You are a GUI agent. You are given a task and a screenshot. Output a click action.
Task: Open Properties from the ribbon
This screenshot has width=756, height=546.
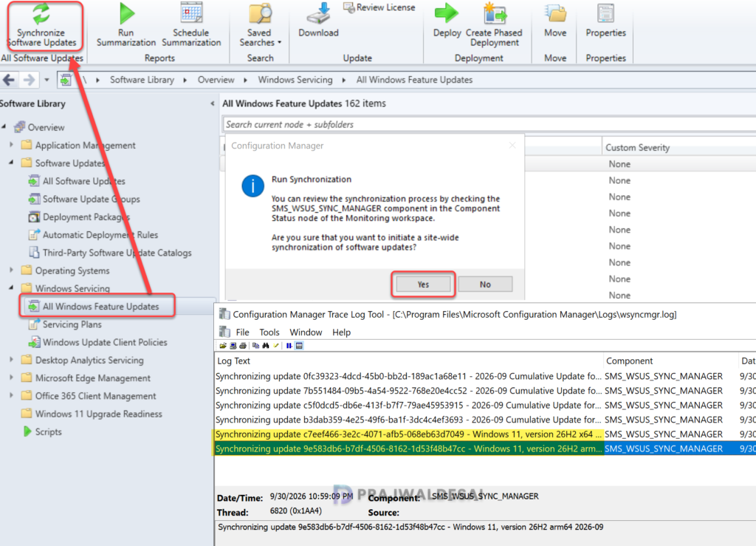605,20
